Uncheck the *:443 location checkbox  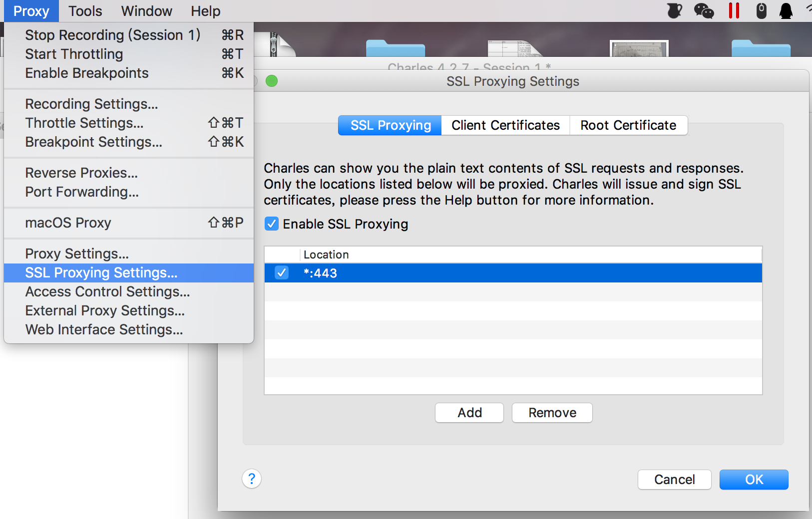click(x=282, y=272)
